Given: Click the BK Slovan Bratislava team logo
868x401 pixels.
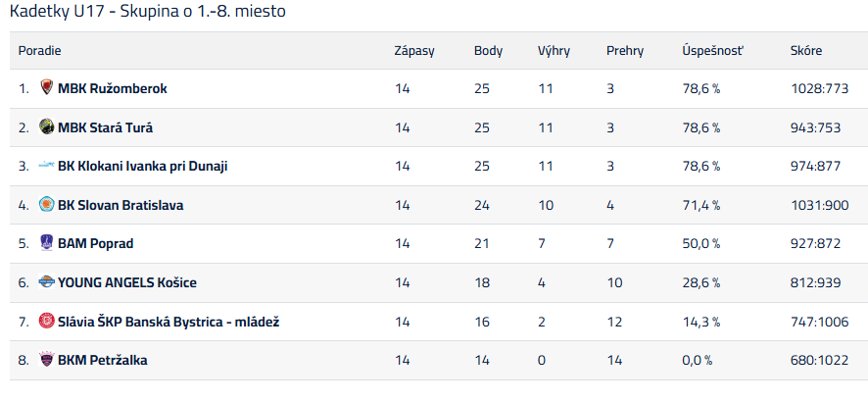Looking at the screenshot, I should coord(46,205).
